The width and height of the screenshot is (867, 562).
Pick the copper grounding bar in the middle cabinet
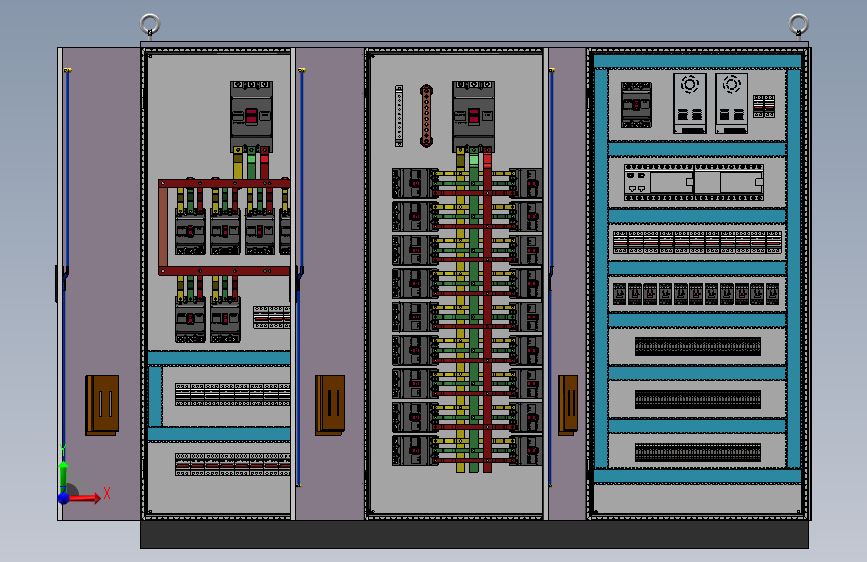tap(426, 116)
